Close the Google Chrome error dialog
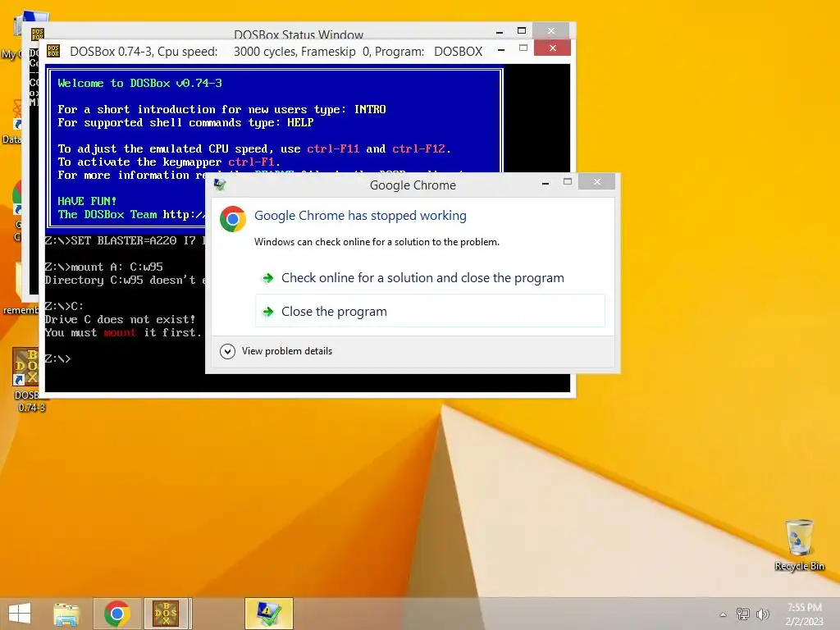 click(x=597, y=181)
